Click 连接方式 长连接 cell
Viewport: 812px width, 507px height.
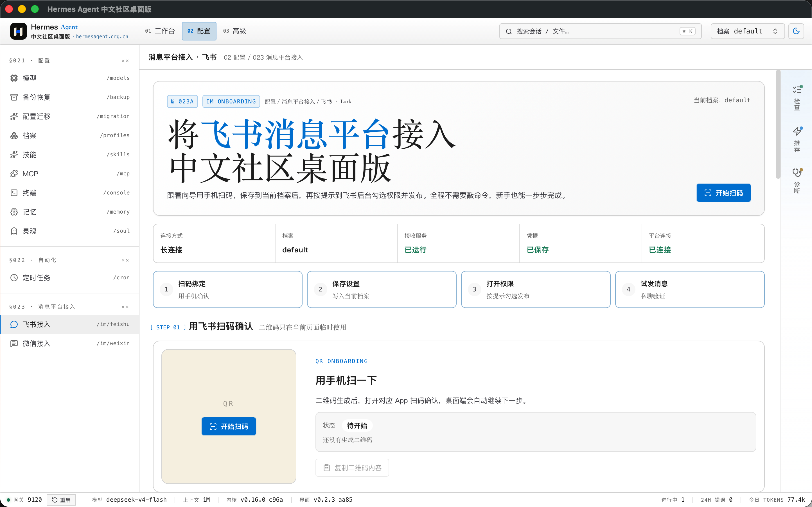point(214,243)
